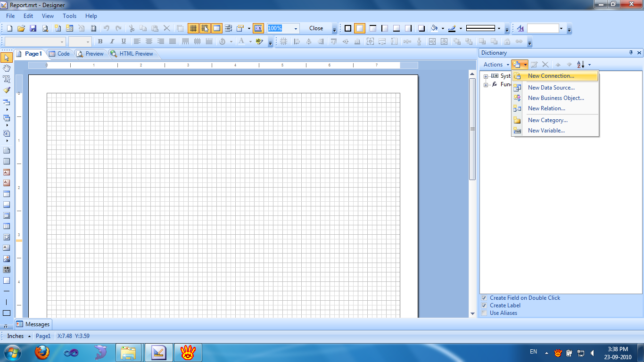Screen dimensions: 644x362
Task: Select the Copy Style brush tool
Action: [7, 90]
